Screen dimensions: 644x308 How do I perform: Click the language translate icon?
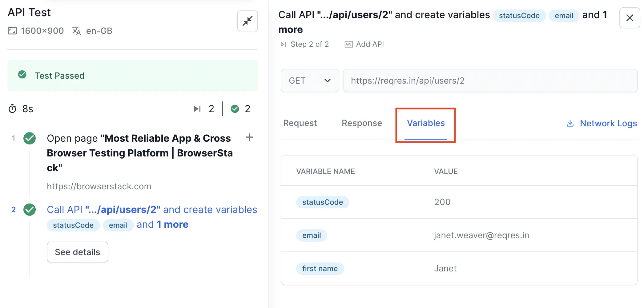(x=76, y=31)
